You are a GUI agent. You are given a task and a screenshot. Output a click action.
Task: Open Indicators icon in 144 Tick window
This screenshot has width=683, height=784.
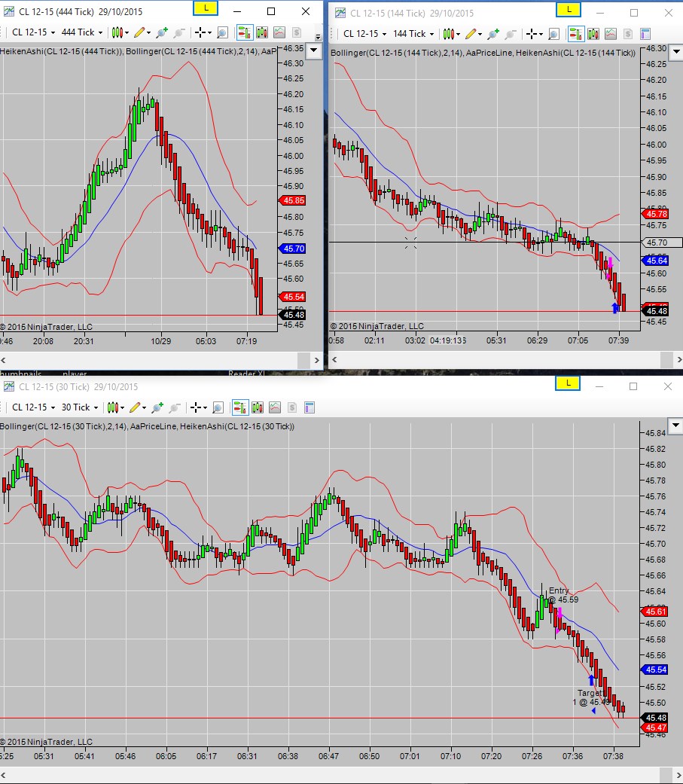[611, 34]
